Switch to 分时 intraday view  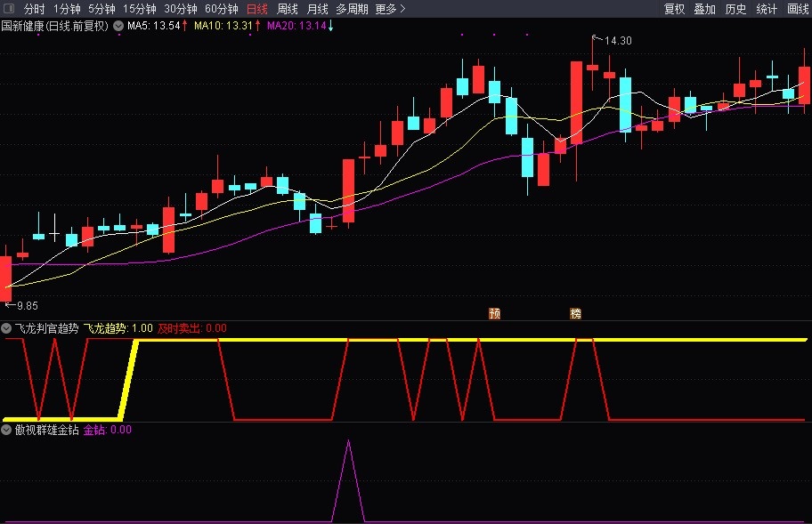(34, 9)
